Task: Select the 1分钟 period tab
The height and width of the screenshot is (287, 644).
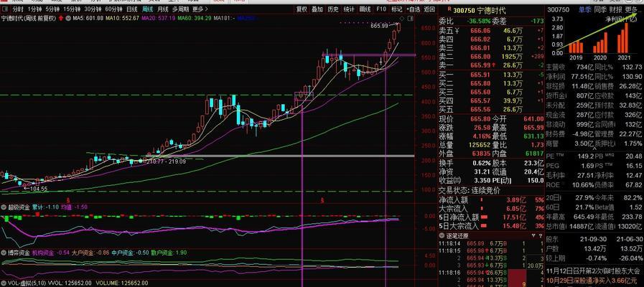Action: coord(34,9)
